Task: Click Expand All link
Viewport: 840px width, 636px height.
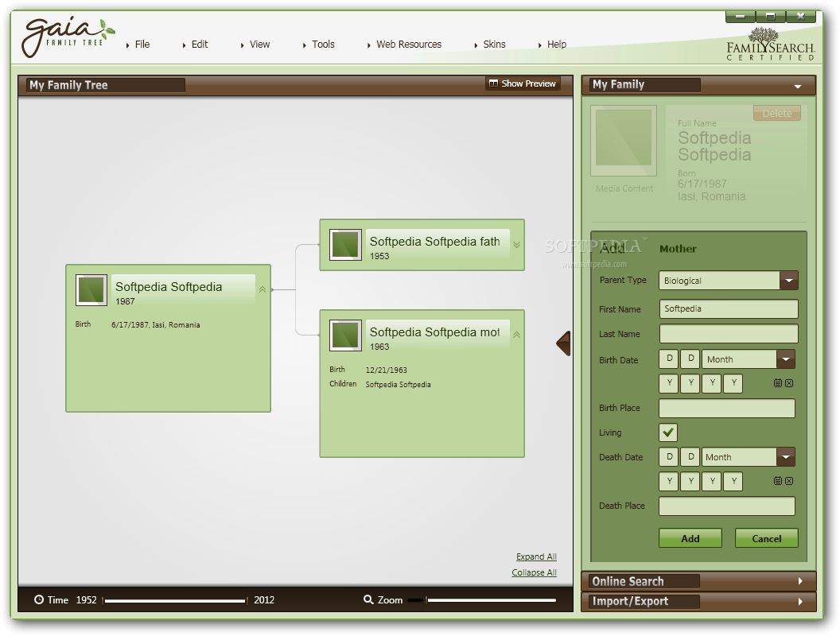Action: pyautogui.click(x=536, y=556)
